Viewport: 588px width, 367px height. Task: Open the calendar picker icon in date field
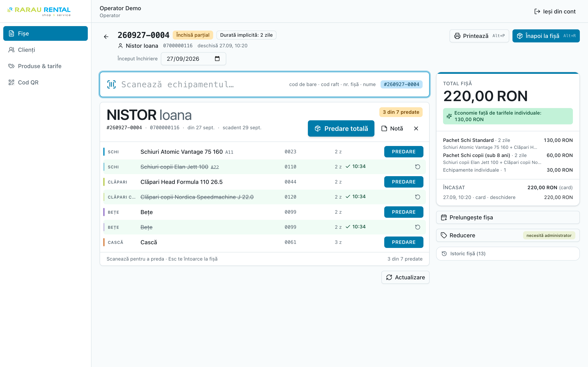pos(217,59)
